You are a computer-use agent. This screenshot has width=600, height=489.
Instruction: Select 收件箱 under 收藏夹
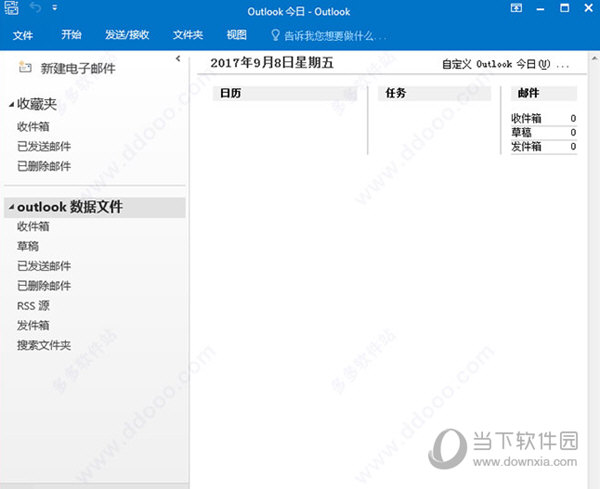click(33, 127)
